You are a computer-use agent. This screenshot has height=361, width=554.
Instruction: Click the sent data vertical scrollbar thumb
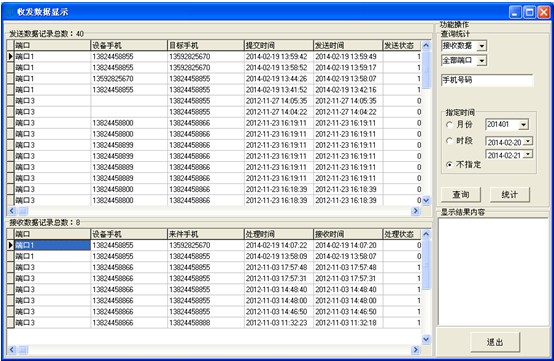tap(426, 70)
